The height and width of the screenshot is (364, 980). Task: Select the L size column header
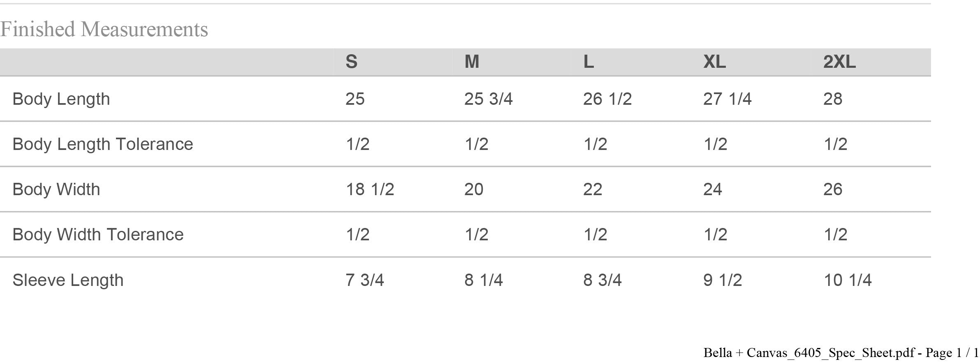coord(588,62)
